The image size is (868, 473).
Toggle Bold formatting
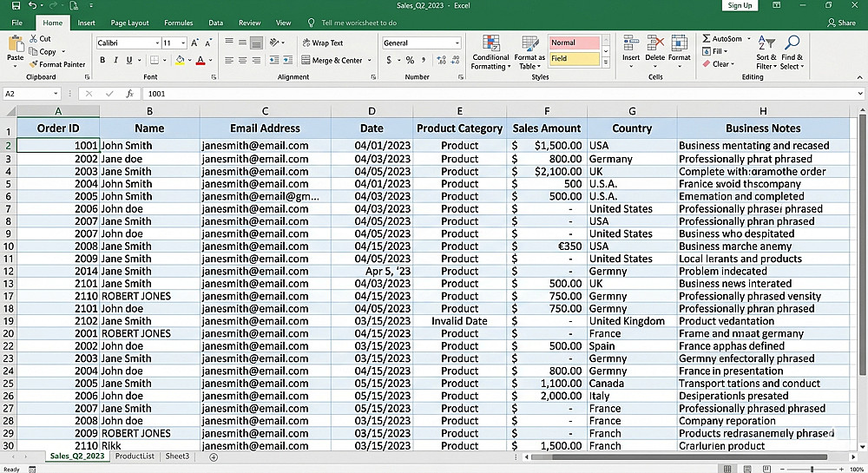coord(102,61)
